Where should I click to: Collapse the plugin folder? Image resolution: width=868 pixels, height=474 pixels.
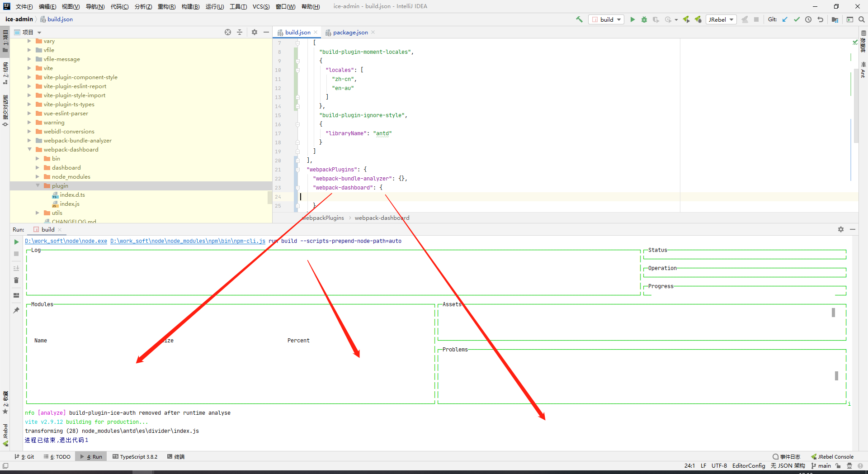click(38, 185)
